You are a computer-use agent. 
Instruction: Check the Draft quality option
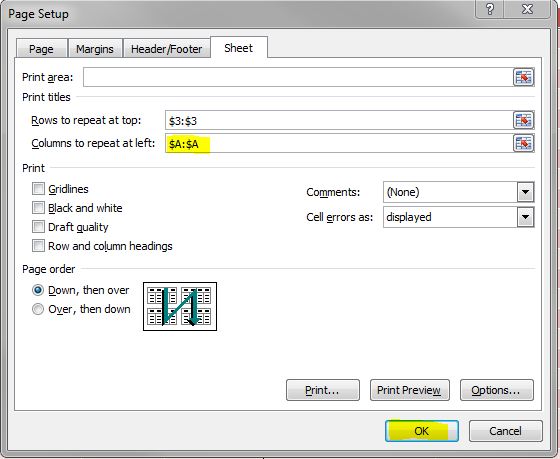[x=38, y=226]
